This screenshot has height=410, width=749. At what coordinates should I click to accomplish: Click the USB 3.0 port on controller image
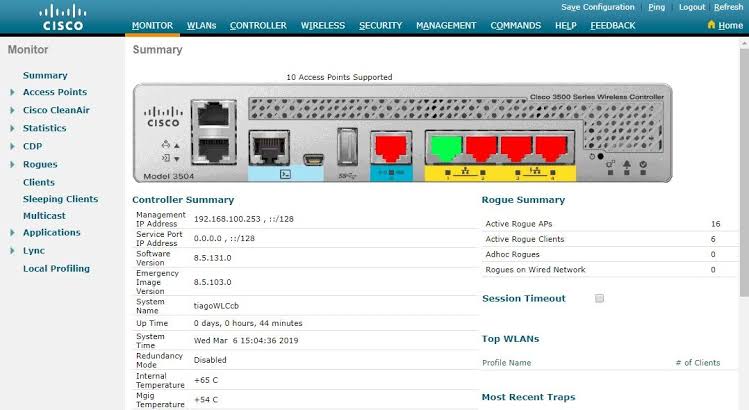tap(347, 147)
